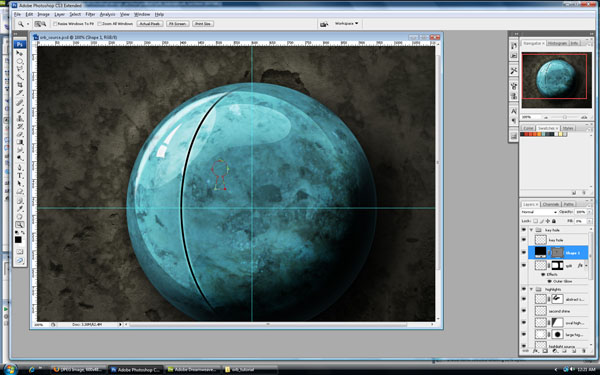Enable Resize Windows To Fit checkbox
The image size is (600, 375).
(x=55, y=24)
